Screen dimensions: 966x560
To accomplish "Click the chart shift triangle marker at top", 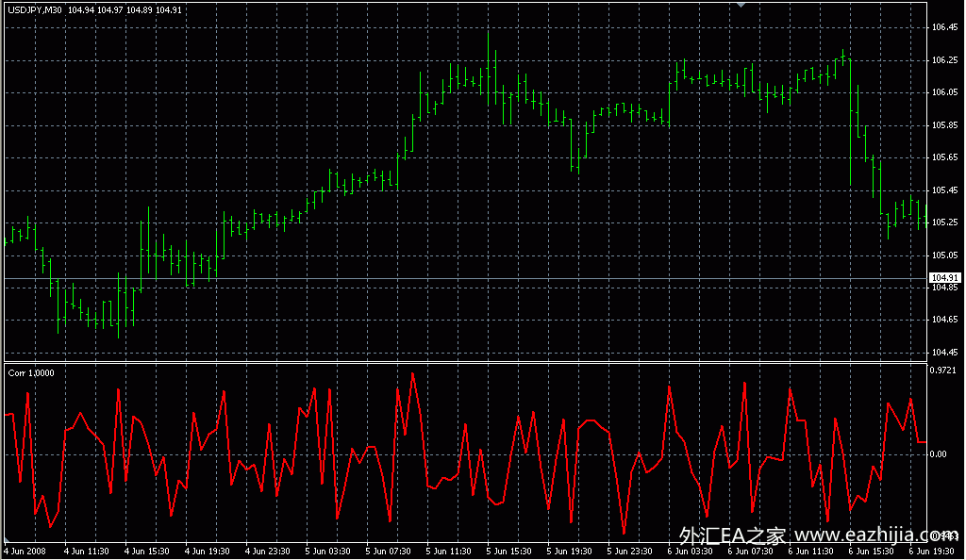I will (742, 6).
